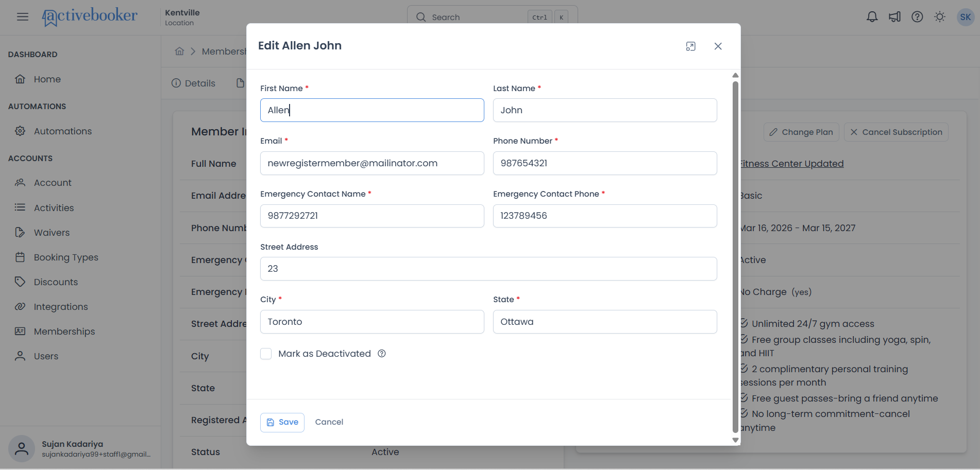
Task: Edit the Street Address field
Action: [488, 269]
